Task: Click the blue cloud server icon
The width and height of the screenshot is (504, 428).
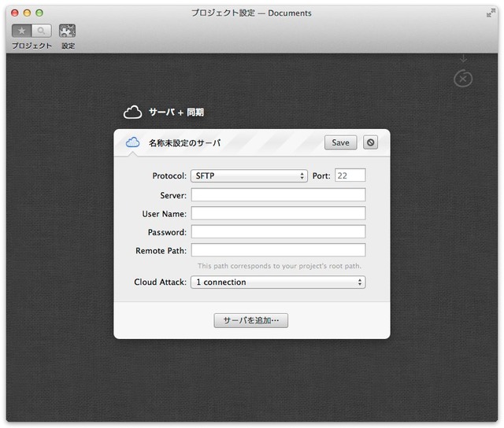Action: tap(132, 142)
